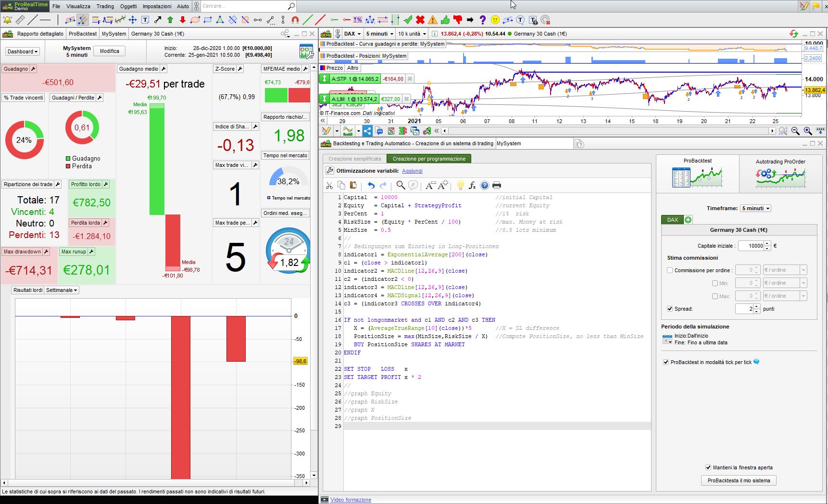828x504 pixels.
Task: Select the ruler measurement tool
Action: tap(20, 20)
